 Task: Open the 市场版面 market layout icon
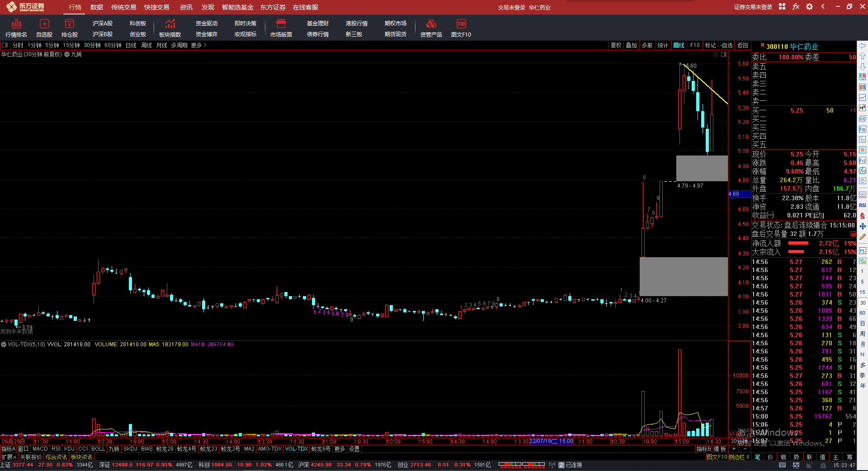(x=281, y=28)
